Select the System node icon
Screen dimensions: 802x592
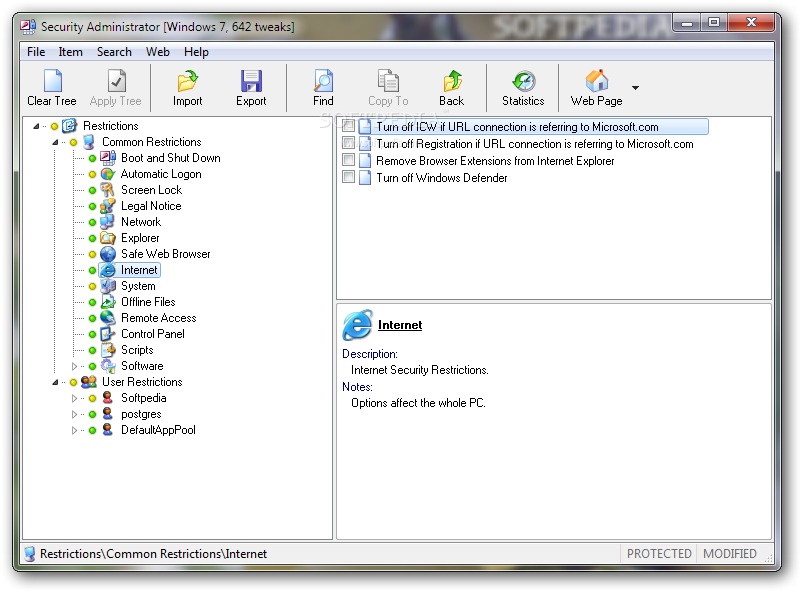click(x=108, y=286)
